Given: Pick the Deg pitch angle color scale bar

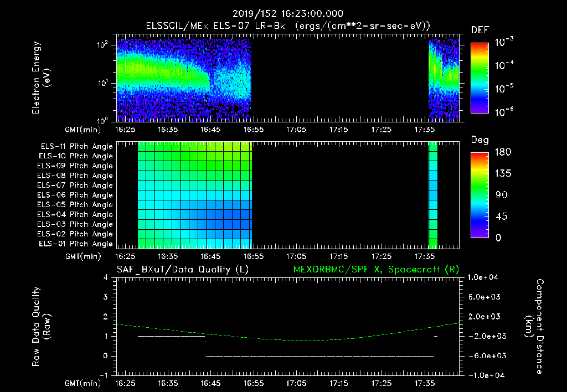Looking at the screenshot, I should pyautogui.click(x=480, y=195).
